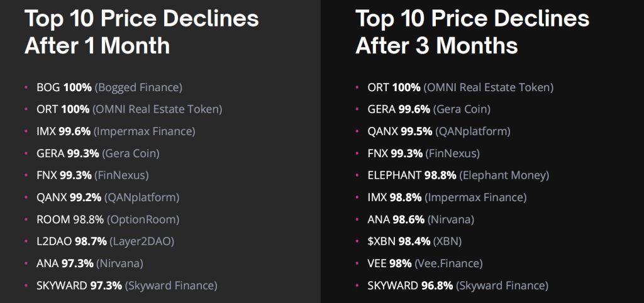Select the ROOM 98.8% OptionRoom entry

click(x=108, y=219)
